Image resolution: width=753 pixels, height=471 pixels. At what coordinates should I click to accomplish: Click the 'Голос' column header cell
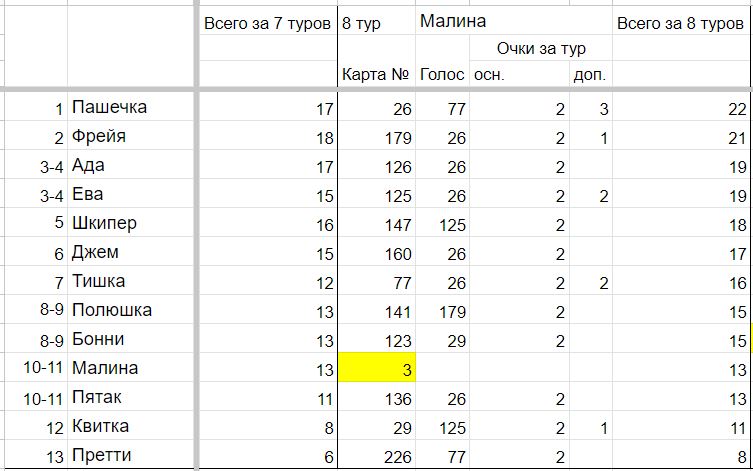[442, 74]
